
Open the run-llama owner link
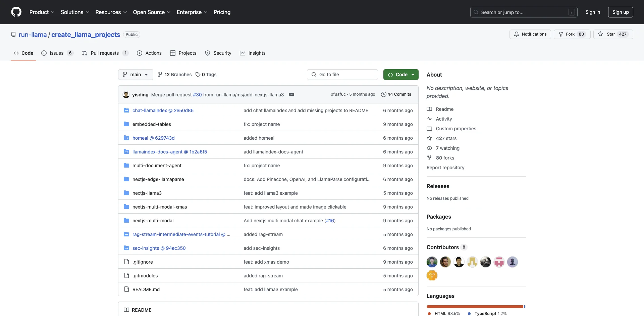(33, 35)
